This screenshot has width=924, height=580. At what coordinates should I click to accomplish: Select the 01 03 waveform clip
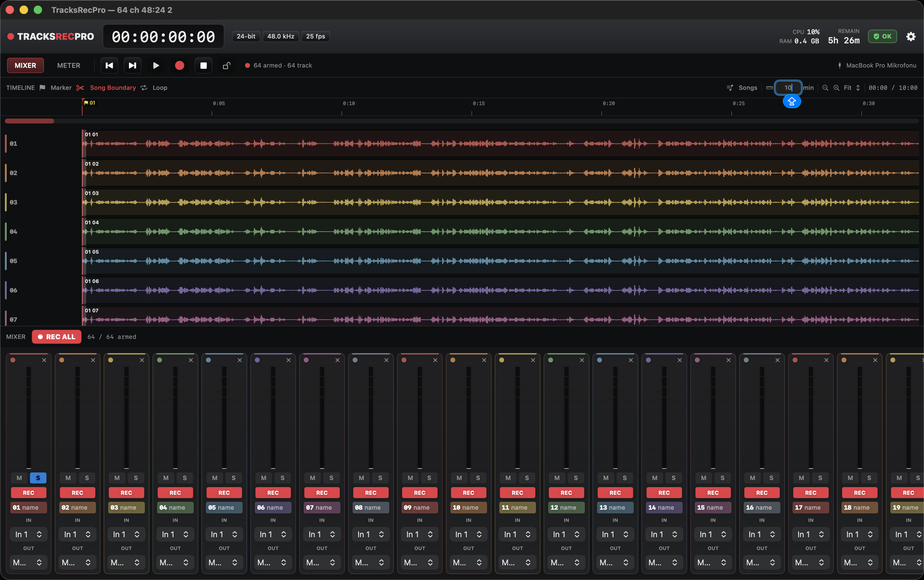click(501, 202)
